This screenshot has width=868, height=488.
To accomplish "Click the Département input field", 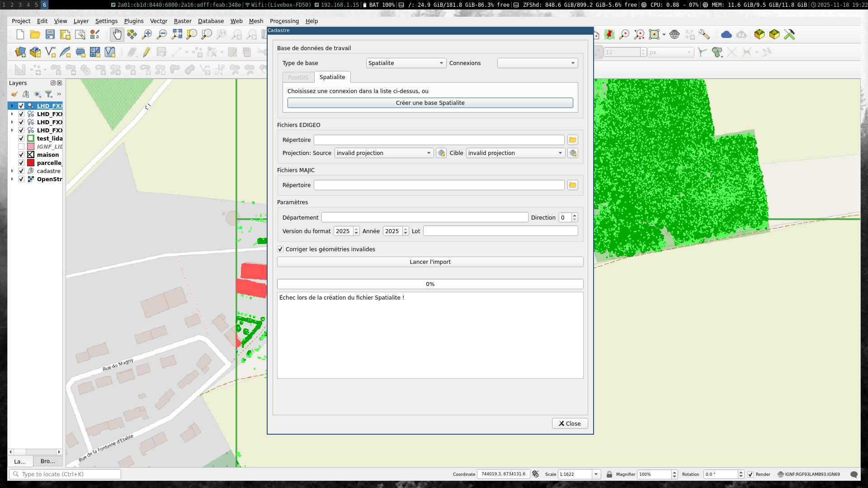I will click(x=424, y=218).
